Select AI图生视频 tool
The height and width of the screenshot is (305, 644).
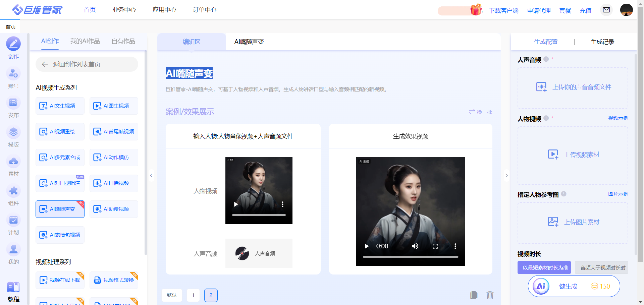[114, 106]
